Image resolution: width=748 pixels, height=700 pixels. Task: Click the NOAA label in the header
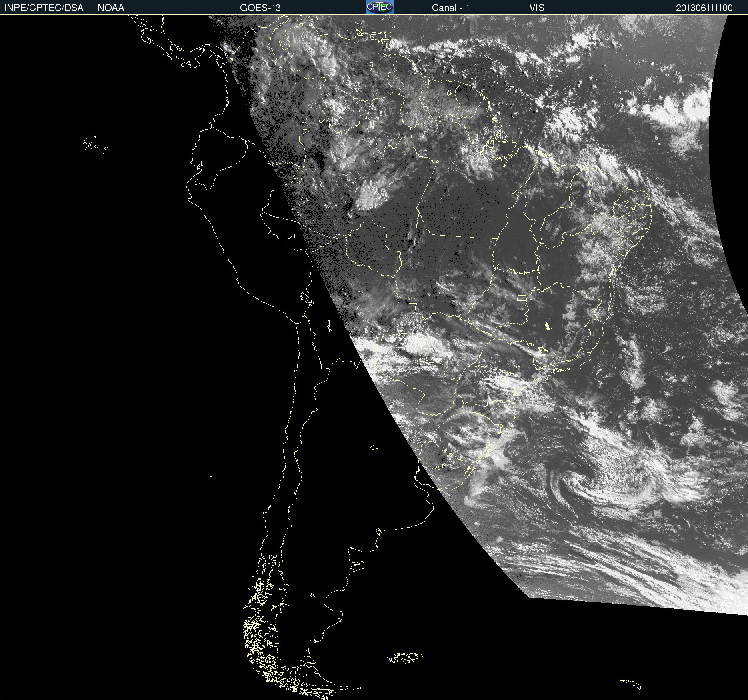click(x=111, y=8)
